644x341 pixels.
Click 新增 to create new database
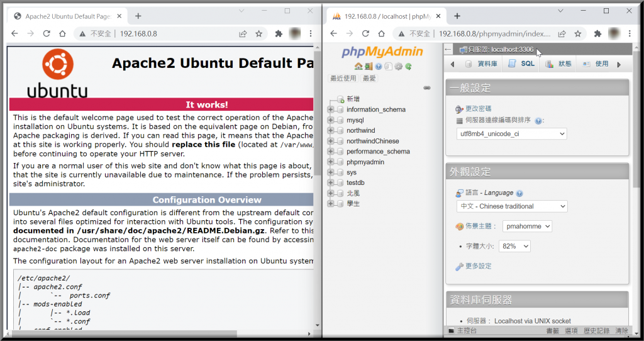coord(353,99)
